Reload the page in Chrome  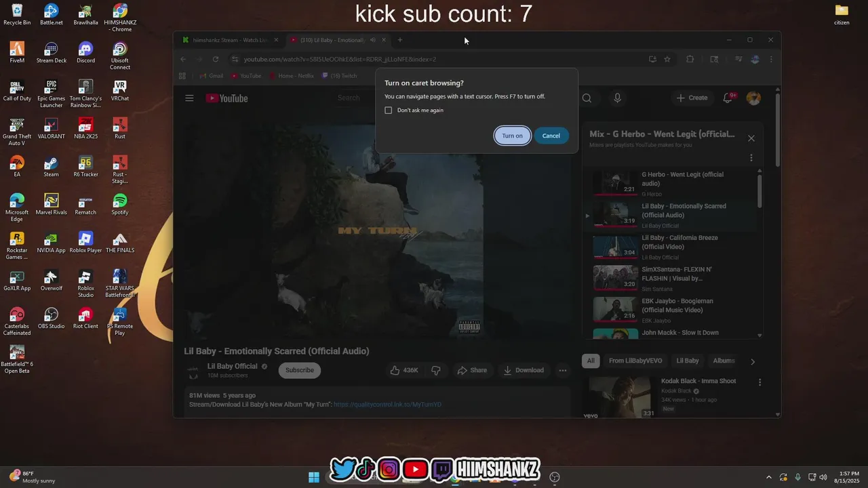[216, 59]
